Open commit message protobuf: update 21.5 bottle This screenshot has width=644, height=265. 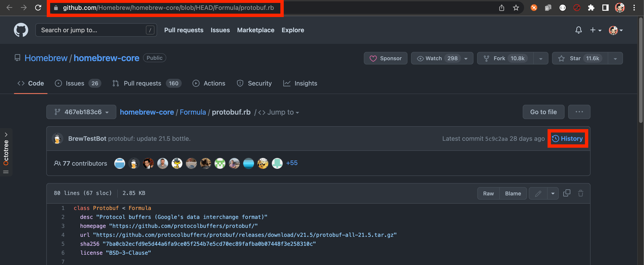pos(149,139)
